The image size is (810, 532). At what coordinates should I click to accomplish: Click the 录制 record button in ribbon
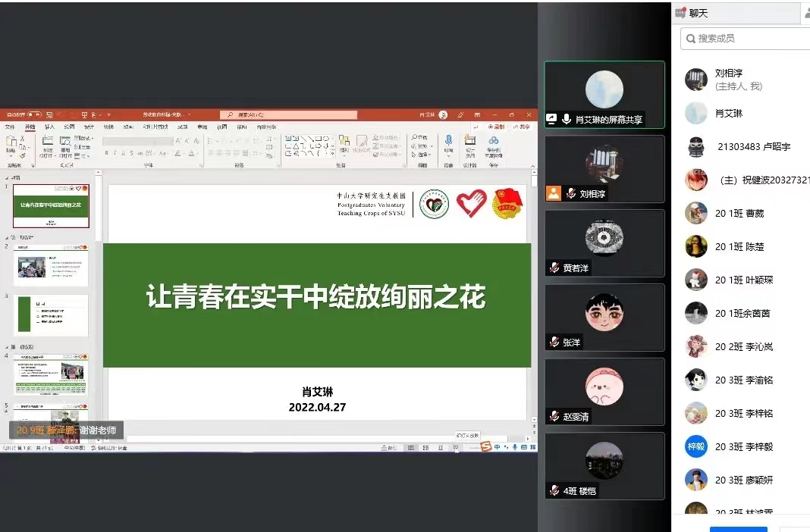(496, 127)
